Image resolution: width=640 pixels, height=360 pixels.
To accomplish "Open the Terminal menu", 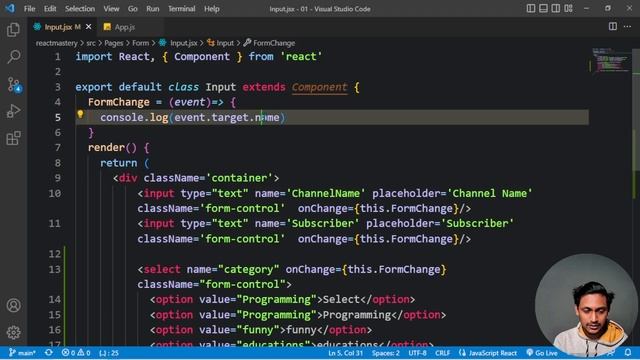I will (x=182, y=9).
